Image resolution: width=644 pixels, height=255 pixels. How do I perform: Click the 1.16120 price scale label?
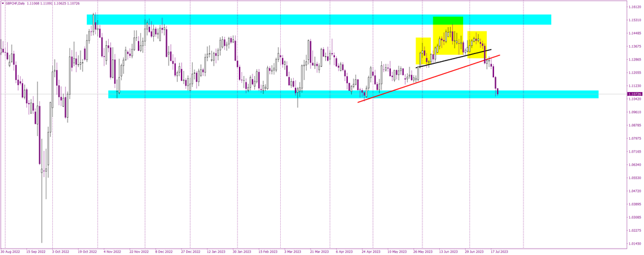click(635, 7)
